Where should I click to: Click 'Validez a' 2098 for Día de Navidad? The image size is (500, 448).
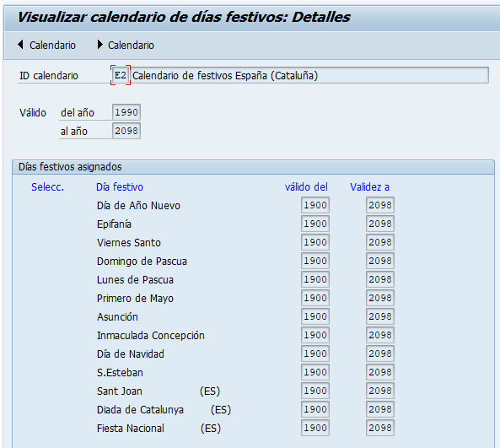[x=380, y=354]
